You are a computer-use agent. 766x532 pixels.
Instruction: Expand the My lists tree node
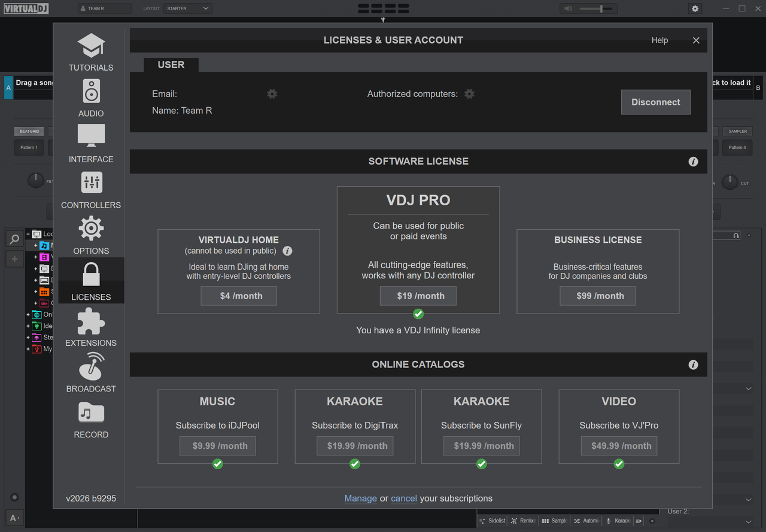pos(28,349)
